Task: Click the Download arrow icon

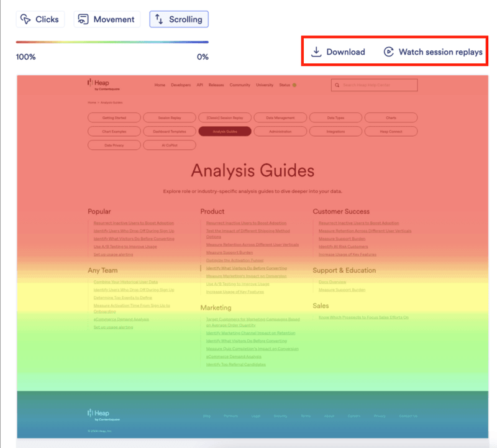Action: (x=316, y=52)
